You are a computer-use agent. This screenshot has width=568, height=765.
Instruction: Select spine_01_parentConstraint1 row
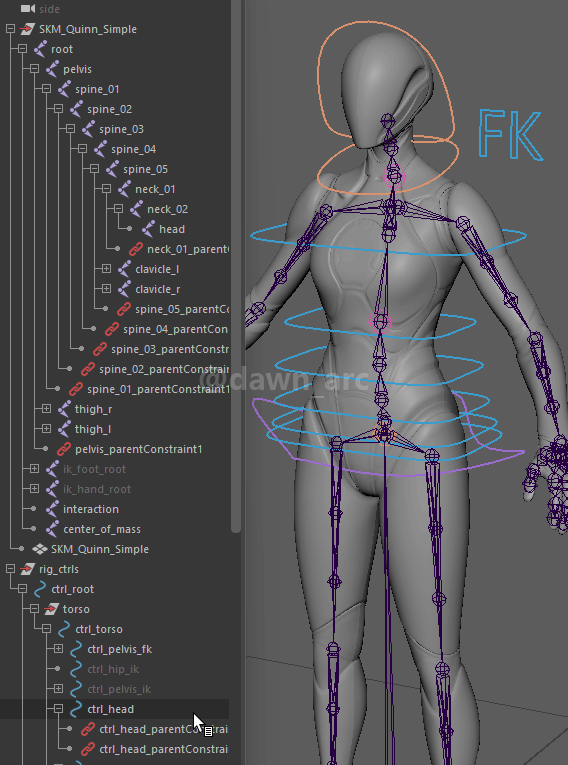[x=158, y=389]
